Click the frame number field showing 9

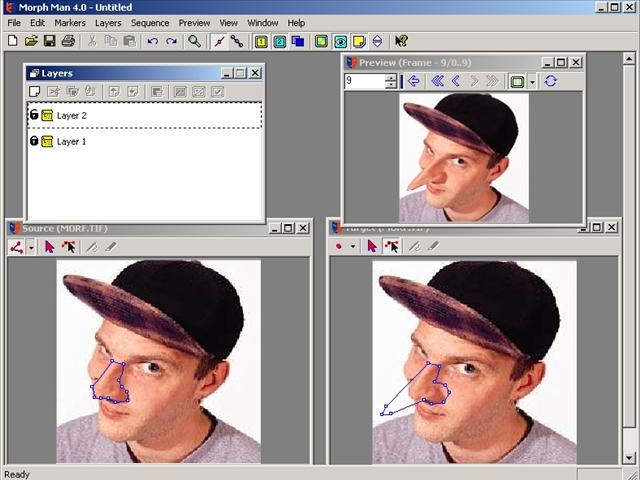pyautogui.click(x=364, y=81)
